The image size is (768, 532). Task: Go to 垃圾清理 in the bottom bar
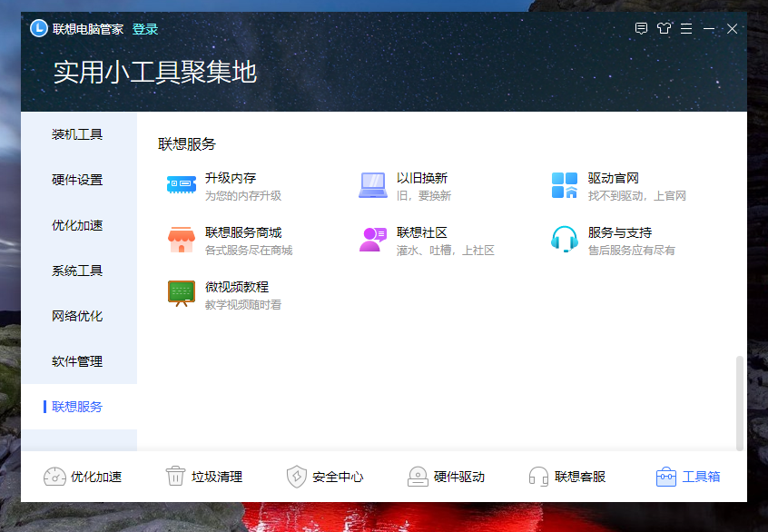[x=203, y=477]
